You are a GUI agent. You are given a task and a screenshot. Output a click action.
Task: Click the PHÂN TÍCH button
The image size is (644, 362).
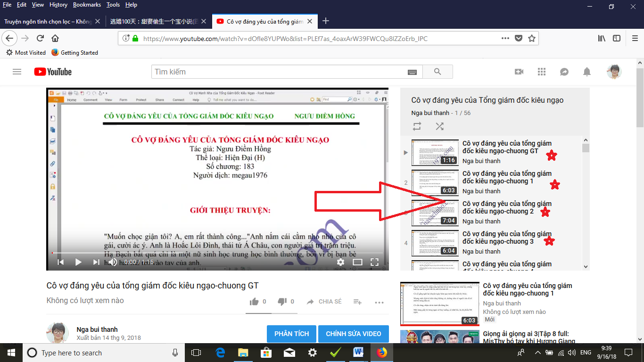[x=291, y=334]
